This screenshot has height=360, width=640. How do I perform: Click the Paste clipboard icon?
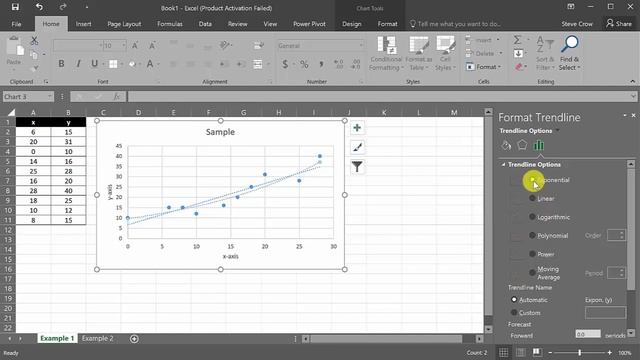pos(16,46)
